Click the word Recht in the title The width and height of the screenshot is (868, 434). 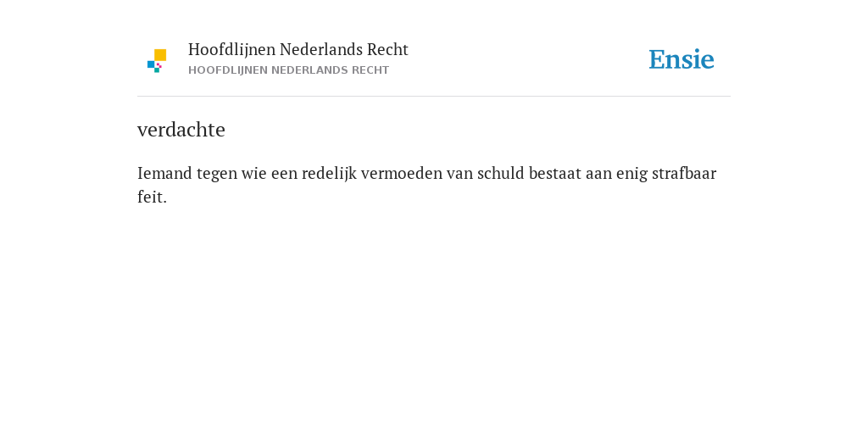point(387,50)
